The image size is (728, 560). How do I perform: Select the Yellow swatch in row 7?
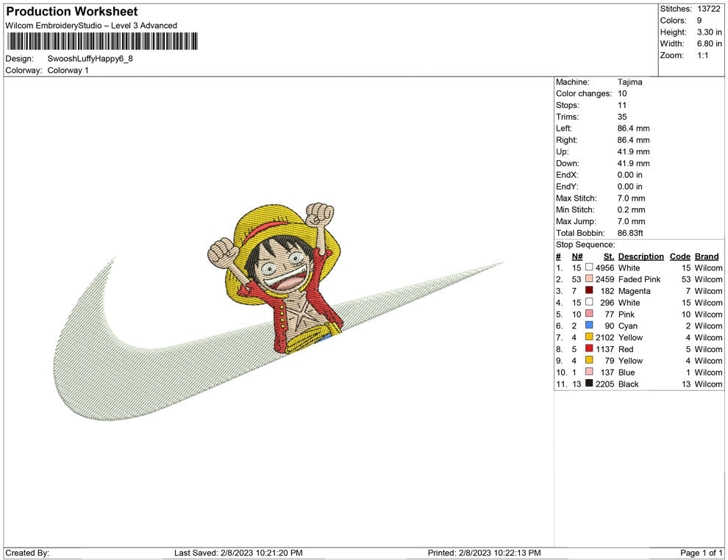[x=588, y=337]
